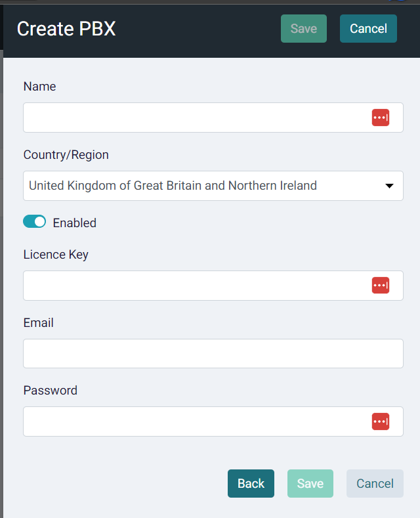This screenshot has height=518, width=420.
Task: Click the bottom Save button
Action: coord(310,483)
